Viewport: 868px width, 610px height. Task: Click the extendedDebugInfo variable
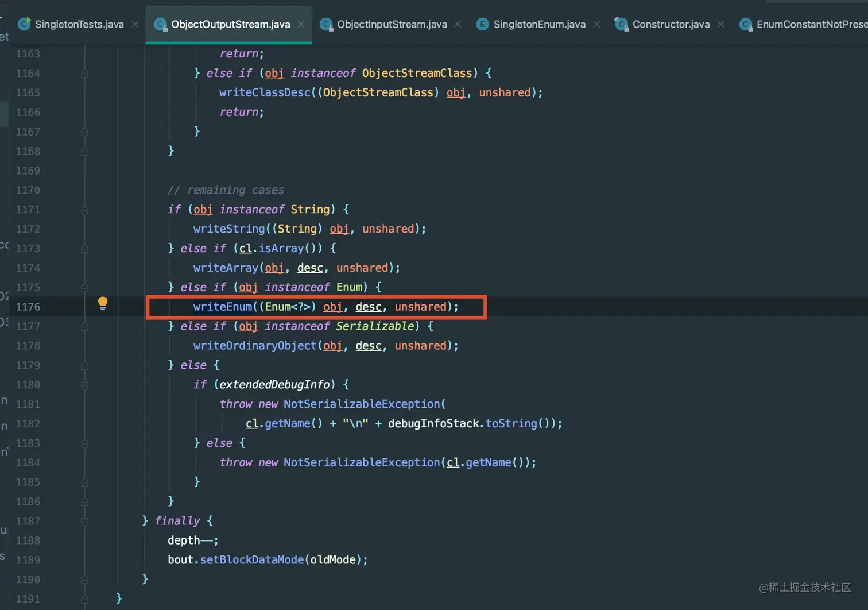tap(274, 384)
